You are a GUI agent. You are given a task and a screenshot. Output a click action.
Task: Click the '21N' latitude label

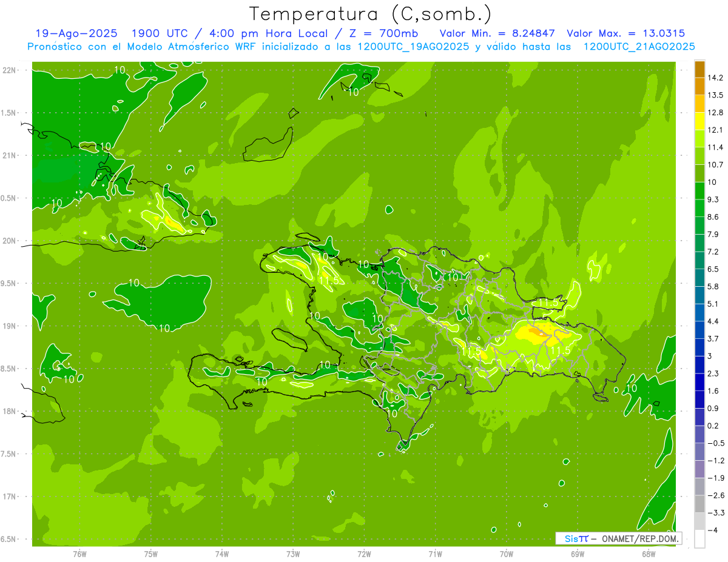point(10,155)
